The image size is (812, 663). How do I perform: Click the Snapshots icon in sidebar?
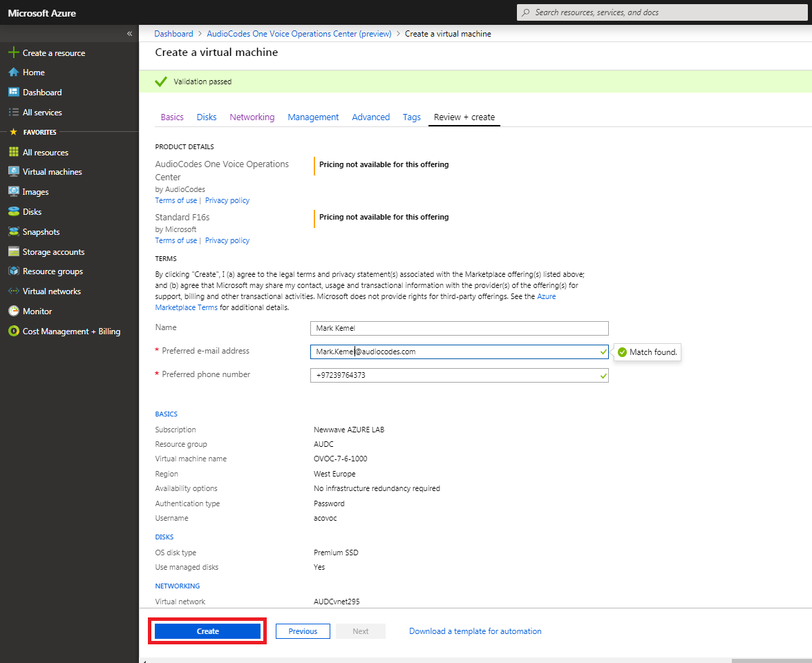click(x=13, y=232)
